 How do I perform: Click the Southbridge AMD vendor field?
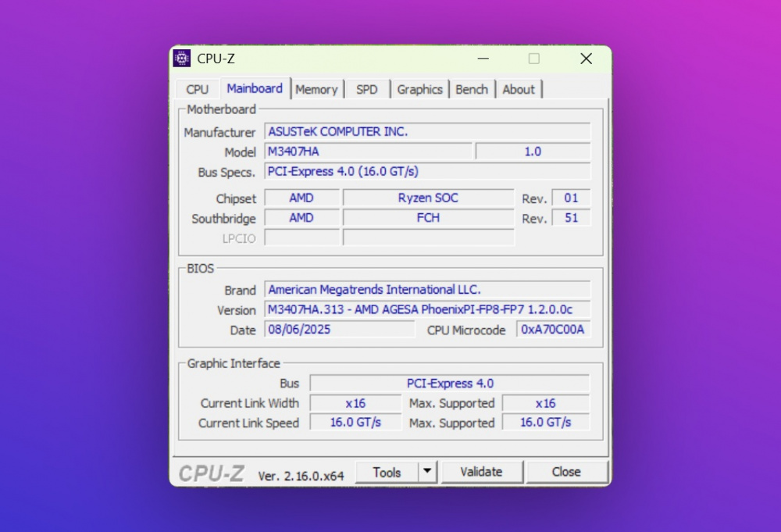[301, 218]
